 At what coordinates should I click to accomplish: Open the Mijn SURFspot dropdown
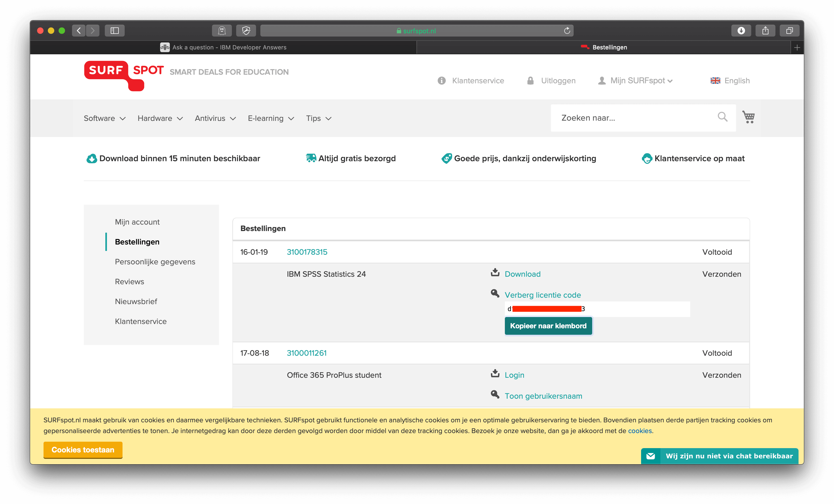[641, 81]
